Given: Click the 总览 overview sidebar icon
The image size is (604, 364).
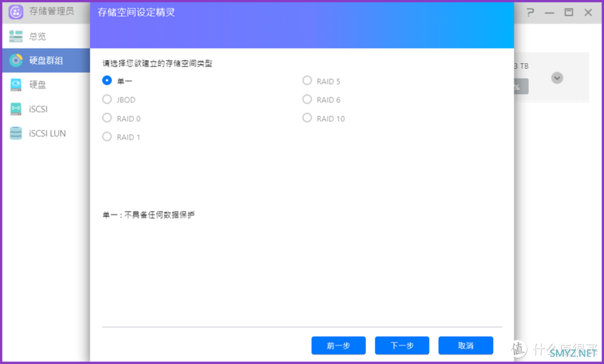Looking at the screenshot, I should point(16,36).
